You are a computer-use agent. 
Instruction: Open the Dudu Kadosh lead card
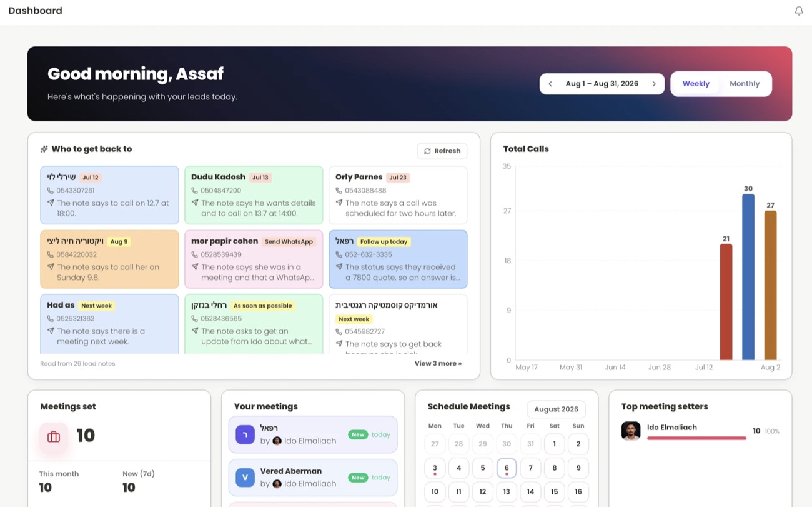click(x=254, y=195)
